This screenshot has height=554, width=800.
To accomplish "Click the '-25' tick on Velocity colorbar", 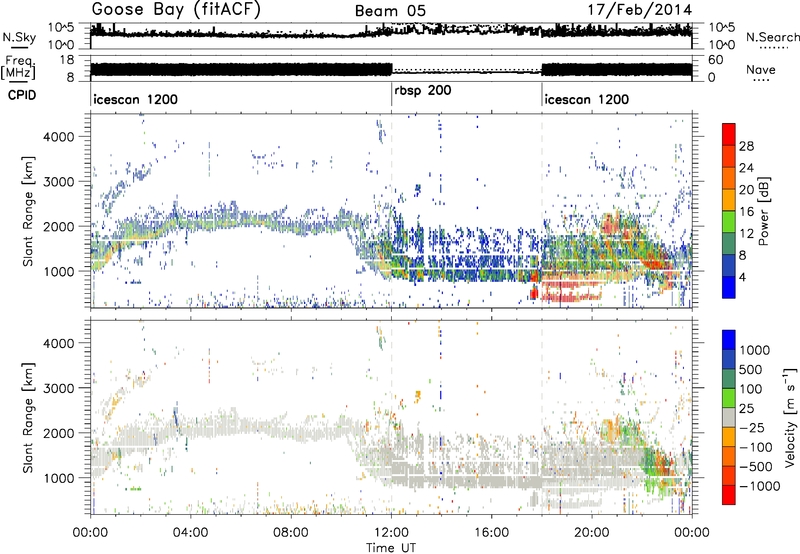I will (752, 428).
